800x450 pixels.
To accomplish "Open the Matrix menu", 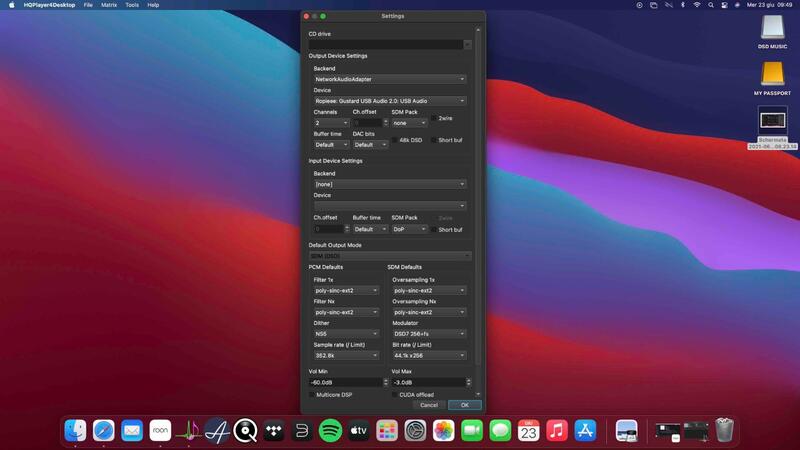I will [109, 5].
